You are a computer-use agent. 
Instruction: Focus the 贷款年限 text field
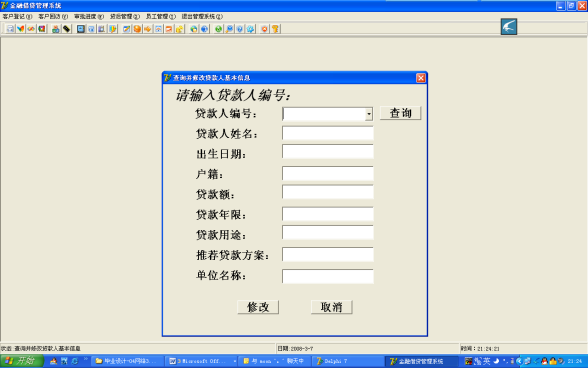(328, 214)
